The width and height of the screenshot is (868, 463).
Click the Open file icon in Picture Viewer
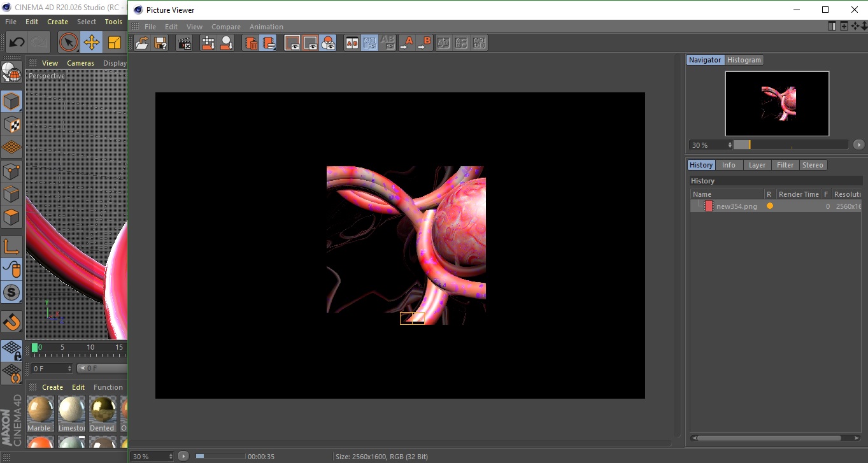click(142, 43)
